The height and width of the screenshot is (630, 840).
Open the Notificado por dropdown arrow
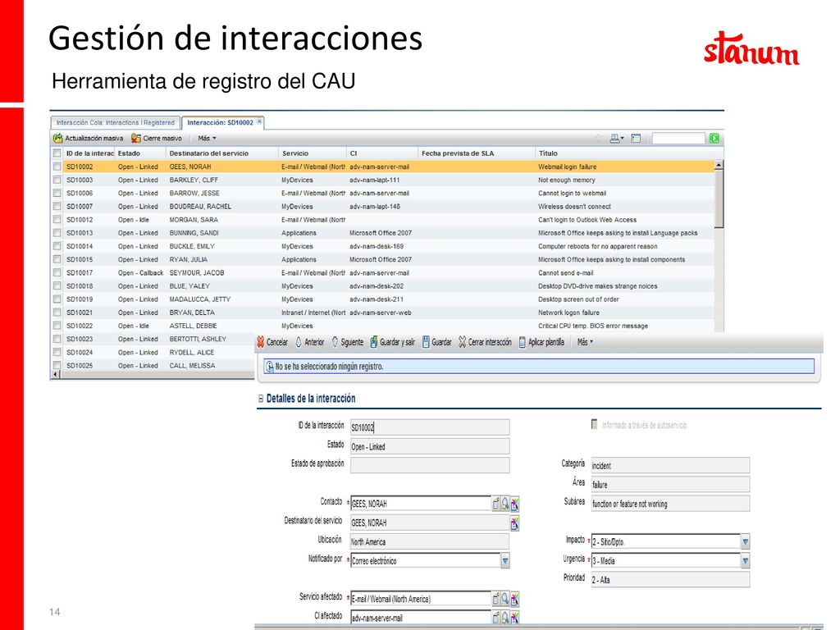pyautogui.click(x=505, y=561)
